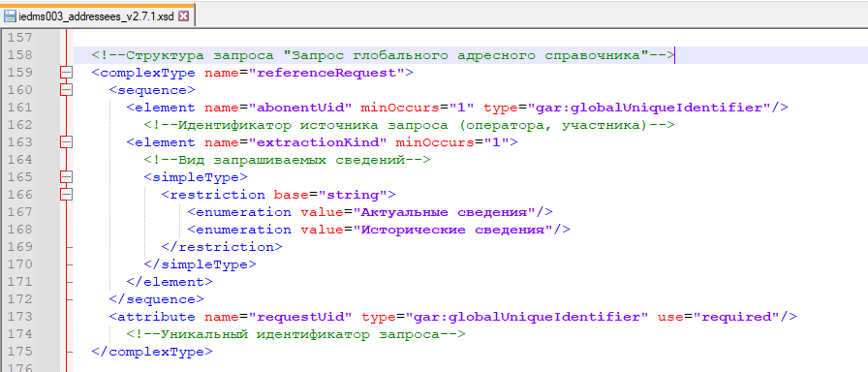Click the opening <sequence> tag
The image size is (868, 372).
tap(152, 90)
